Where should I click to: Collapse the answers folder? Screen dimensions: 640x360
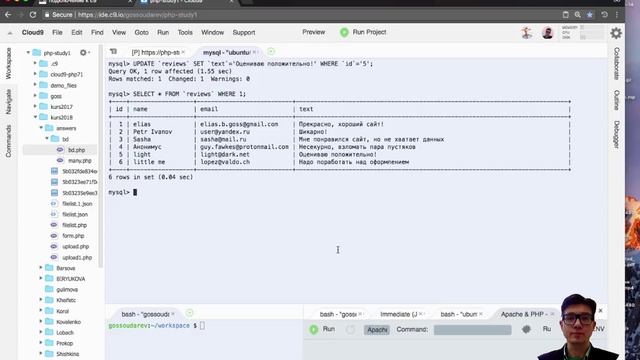pos(41,128)
